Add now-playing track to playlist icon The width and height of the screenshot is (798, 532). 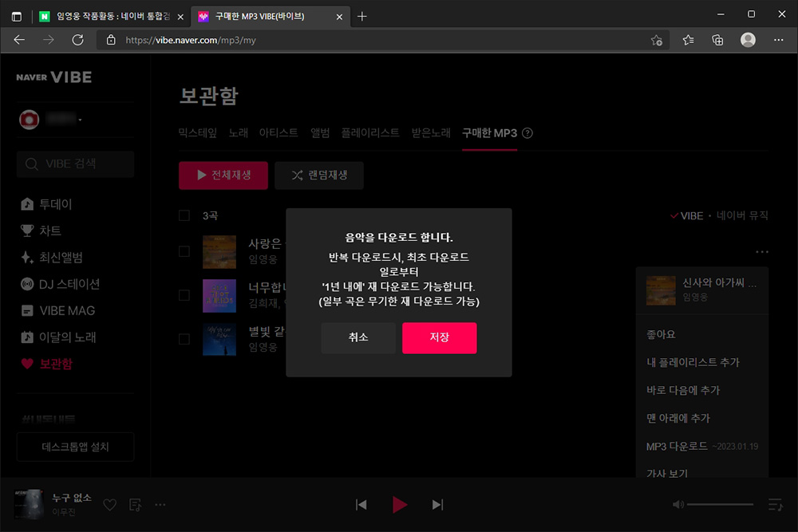136,505
